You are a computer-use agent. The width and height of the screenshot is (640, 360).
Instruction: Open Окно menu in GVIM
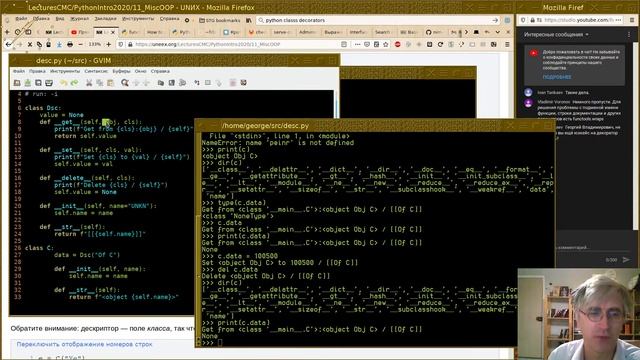point(140,71)
